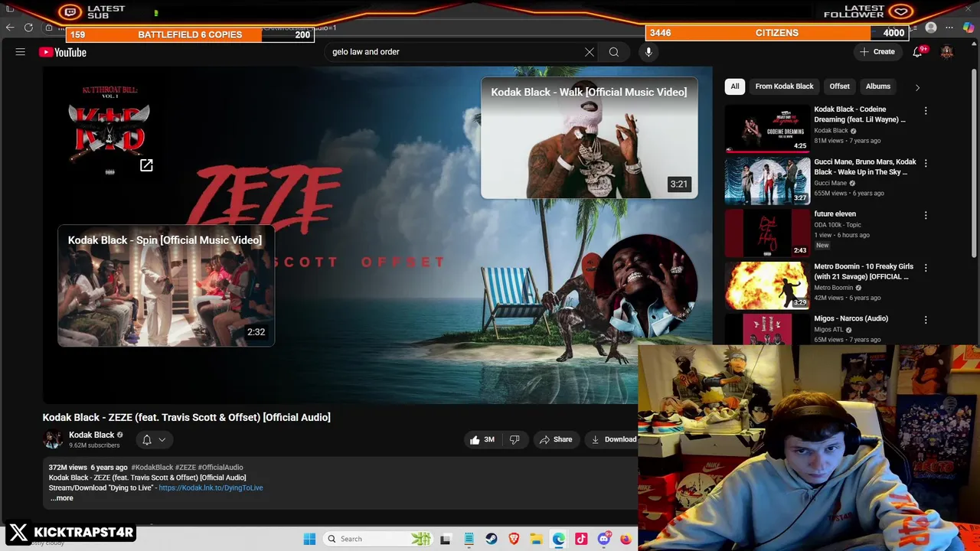The height and width of the screenshot is (551, 980).
Task: Toggle the subscription notification bell
Action: pos(147,439)
